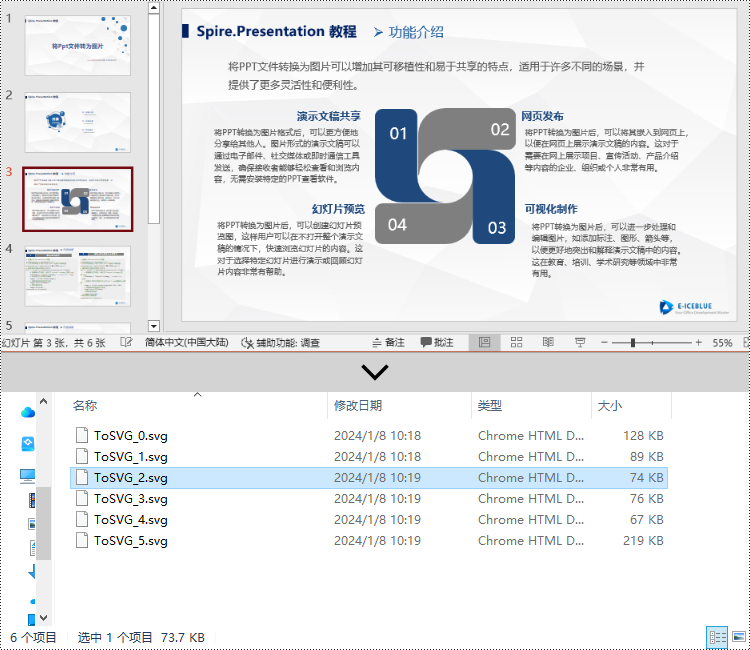Select file ToSVG_3.svg
750x650 pixels.
pos(369,499)
